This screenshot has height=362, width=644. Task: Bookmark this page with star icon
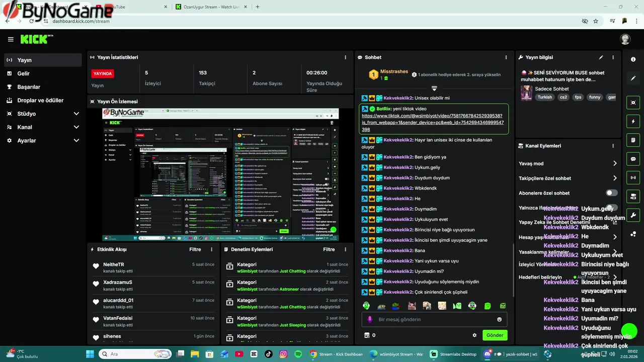point(596,21)
